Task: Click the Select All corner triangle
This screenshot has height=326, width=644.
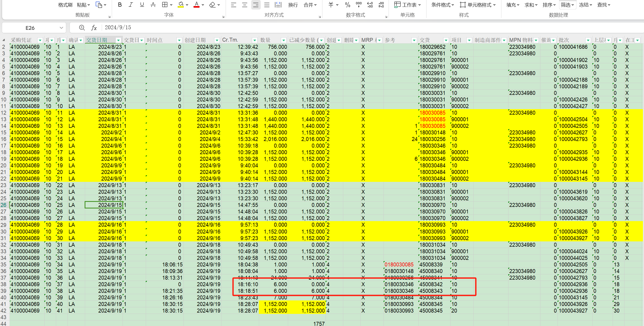Action: click(x=4, y=40)
